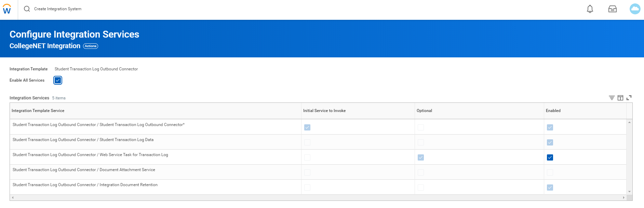Viewport: 644px width, 208px height.
Task: Click the horizontal scrollbar right arrow
Action: click(623, 197)
